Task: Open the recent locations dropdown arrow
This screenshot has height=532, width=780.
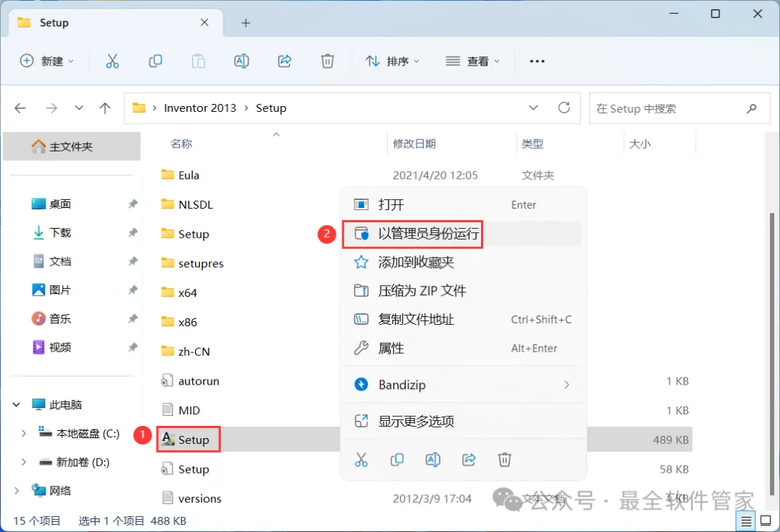Action: coord(79,108)
